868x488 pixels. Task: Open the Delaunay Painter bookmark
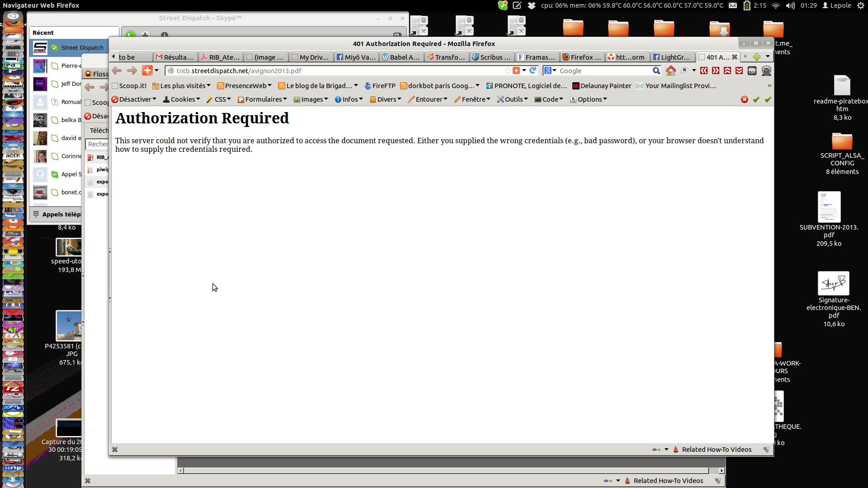602,86
